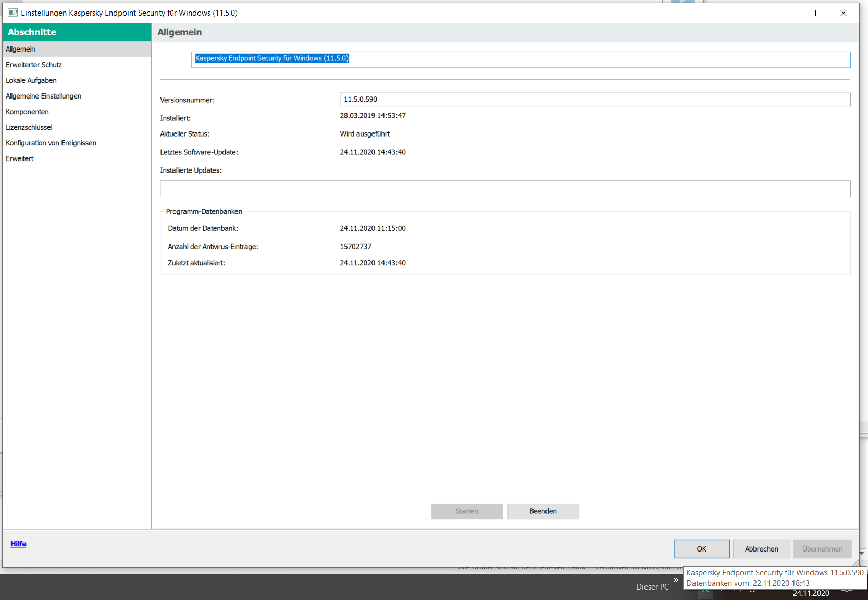Click the Versionsnummer label
The image size is (868, 600).
point(188,100)
